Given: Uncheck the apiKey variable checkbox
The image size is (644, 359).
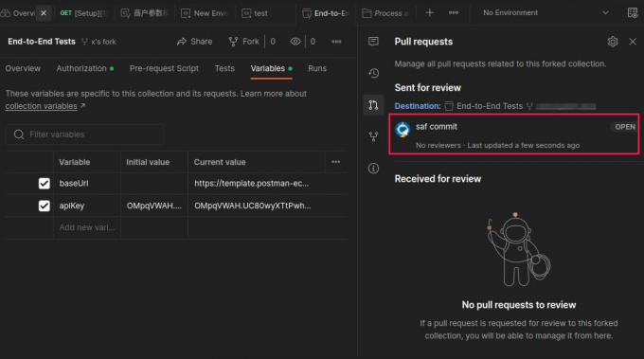Looking at the screenshot, I should [x=44, y=206].
